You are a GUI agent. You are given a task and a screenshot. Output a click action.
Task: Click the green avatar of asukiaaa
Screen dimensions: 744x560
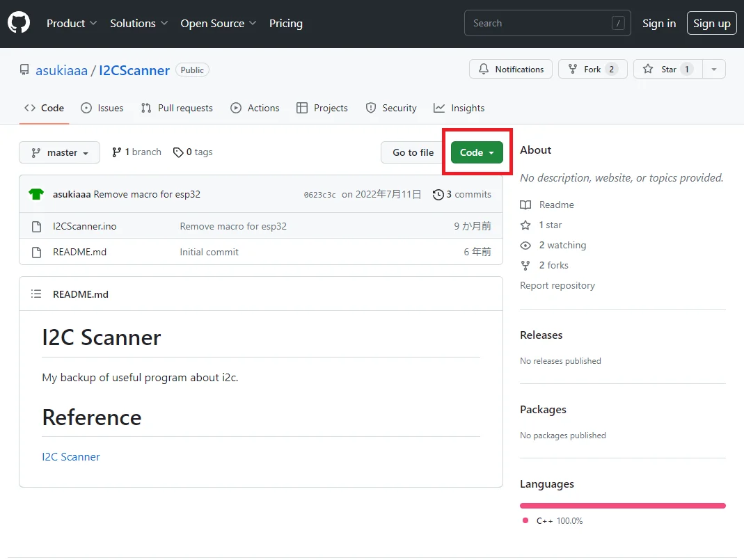(x=36, y=194)
